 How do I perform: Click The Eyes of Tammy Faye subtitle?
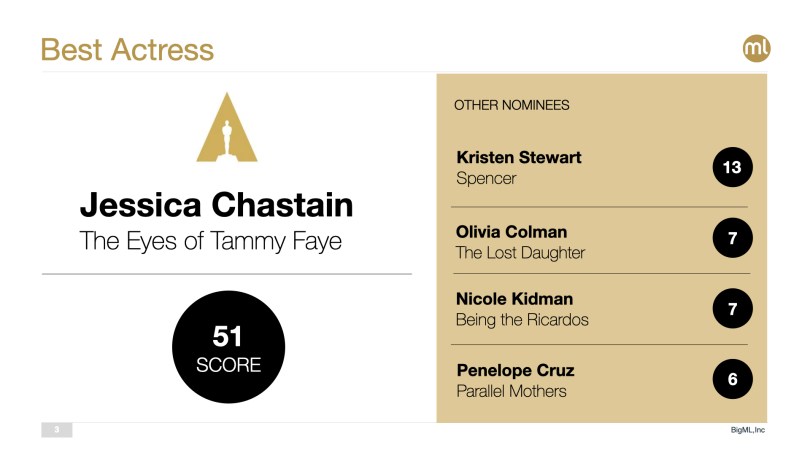click(x=211, y=241)
